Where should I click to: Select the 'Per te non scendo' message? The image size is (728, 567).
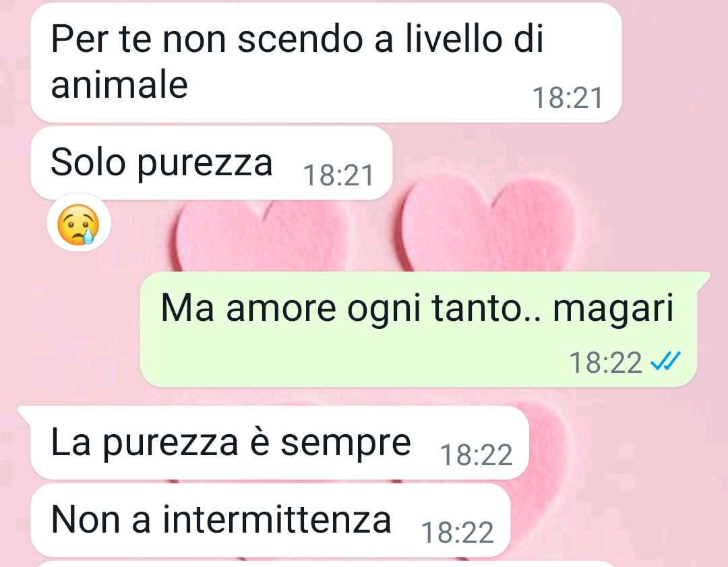[326, 63]
